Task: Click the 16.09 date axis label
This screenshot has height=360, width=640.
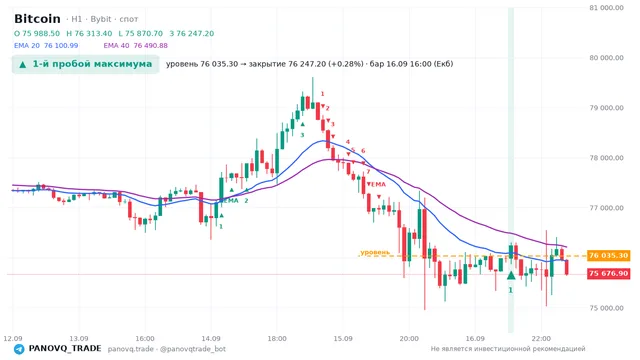Action: pyautogui.click(x=475, y=339)
